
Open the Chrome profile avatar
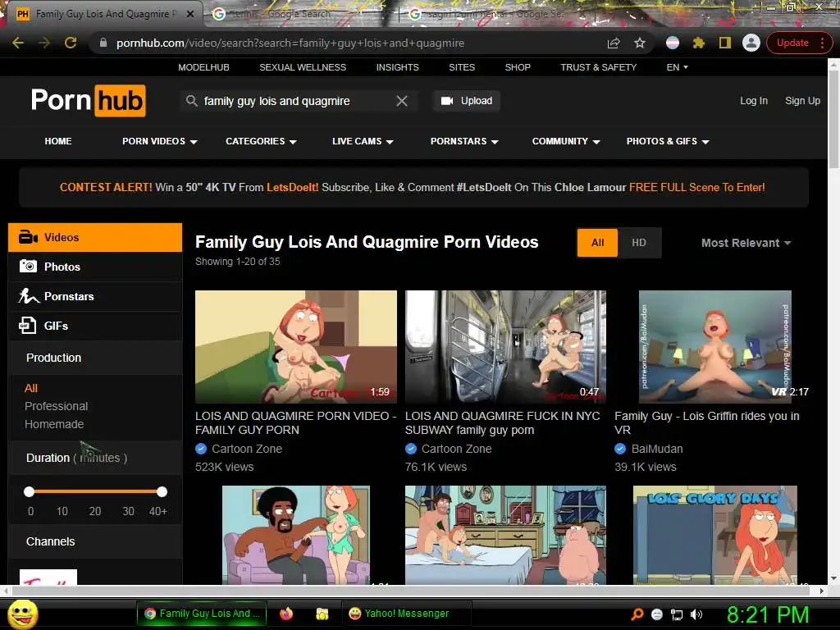click(x=751, y=43)
